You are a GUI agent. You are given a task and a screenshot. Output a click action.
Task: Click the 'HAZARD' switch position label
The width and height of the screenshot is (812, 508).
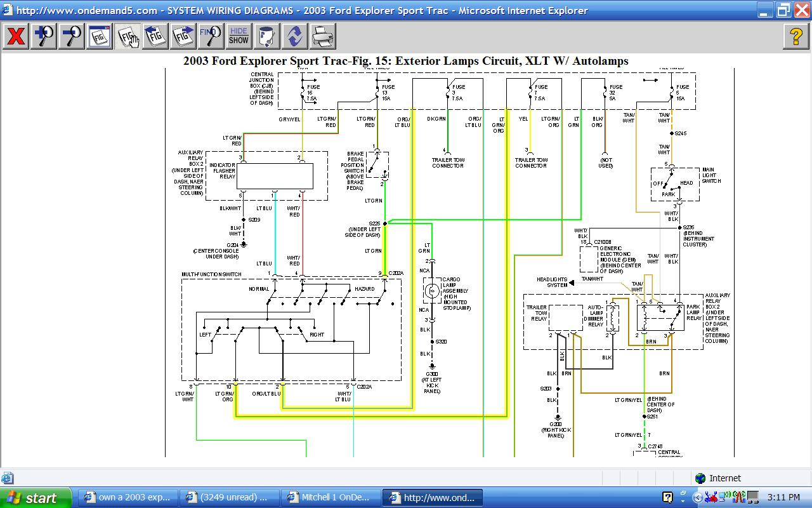364,289
